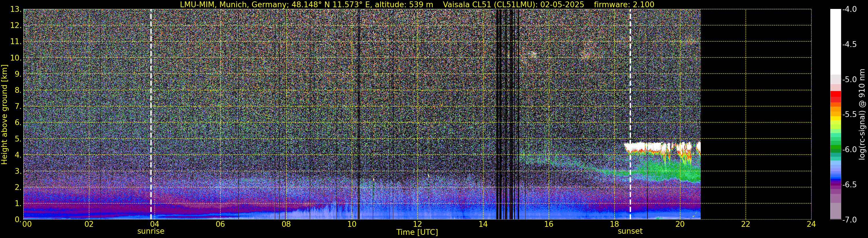The height and width of the screenshot is (238, 868).
Task: Click the y-axis tick label 2.
Action: pos(18,187)
